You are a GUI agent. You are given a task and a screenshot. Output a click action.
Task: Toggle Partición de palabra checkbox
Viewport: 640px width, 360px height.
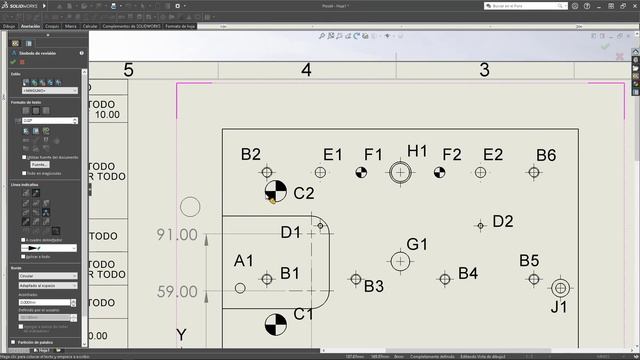pos(13,342)
